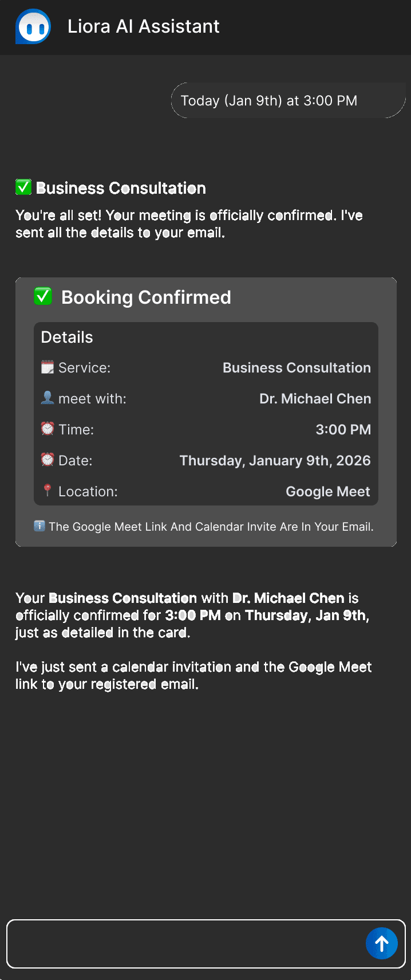Click the green checkmark beside Business Consultation heading
The width and height of the screenshot is (411, 980).
click(x=23, y=187)
